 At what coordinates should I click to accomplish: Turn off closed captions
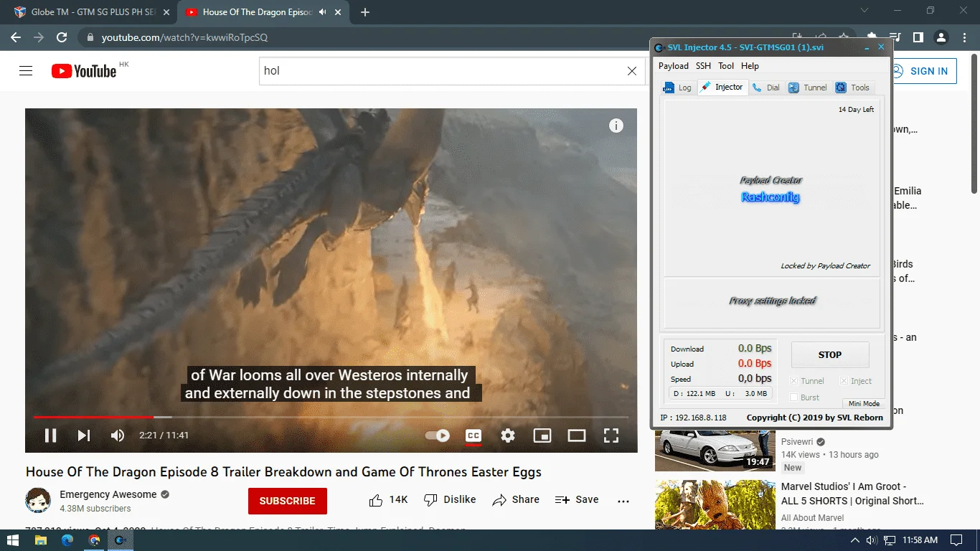473,435
